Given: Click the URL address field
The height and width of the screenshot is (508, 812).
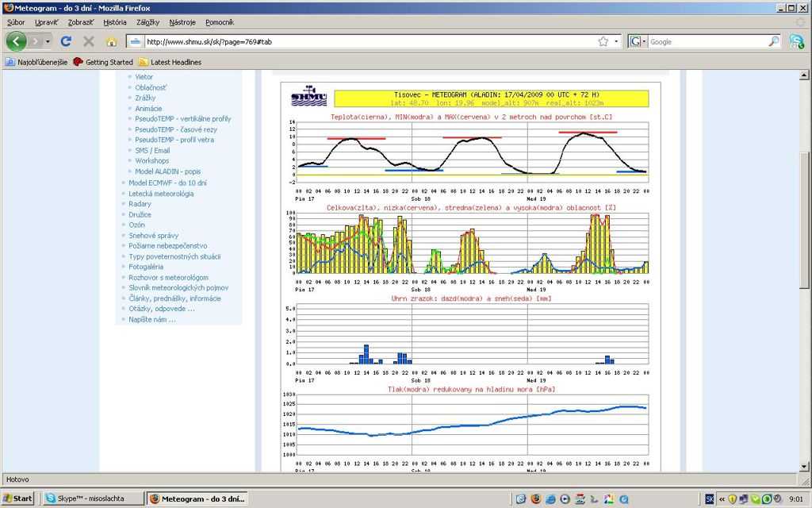Looking at the screenshot, I should (x=370, y=41).
